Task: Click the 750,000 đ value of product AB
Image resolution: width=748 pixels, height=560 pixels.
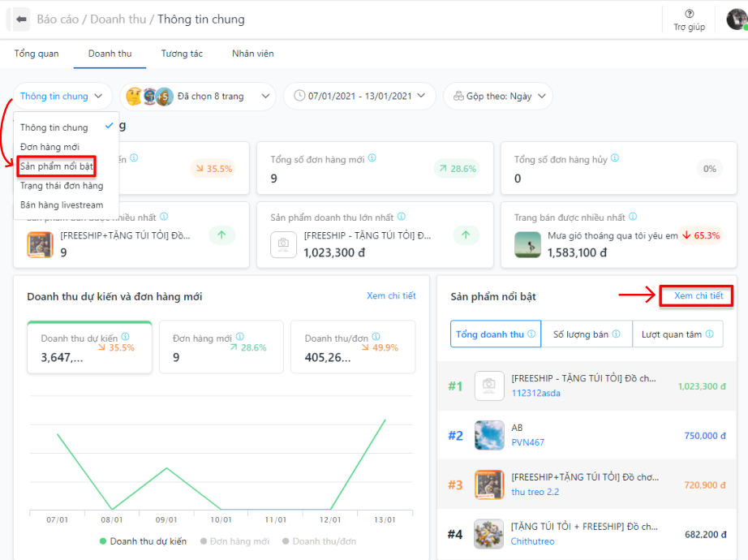Action: [x=705, y=435]
